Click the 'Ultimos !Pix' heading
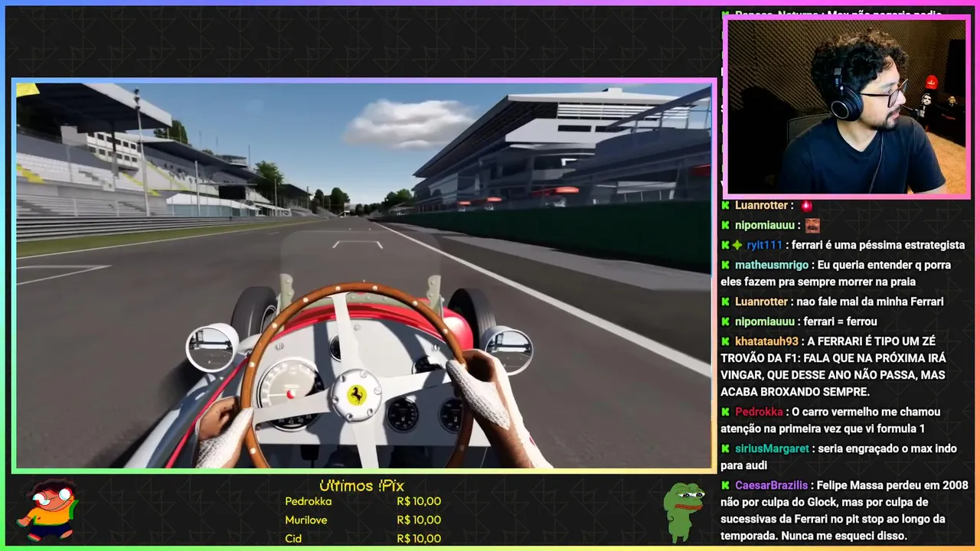The height and width of the screenshot is (551, 980). click(361, 486)
